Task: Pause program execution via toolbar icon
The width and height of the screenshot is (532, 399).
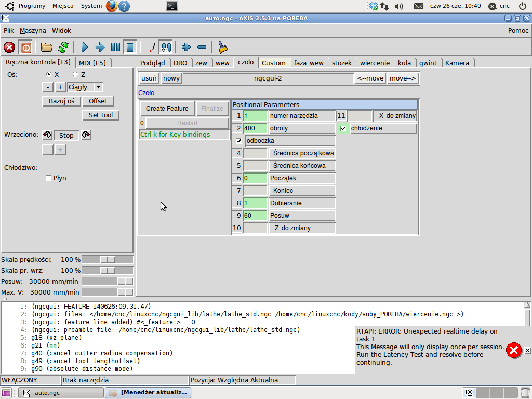Action: [x=115, y=47]
